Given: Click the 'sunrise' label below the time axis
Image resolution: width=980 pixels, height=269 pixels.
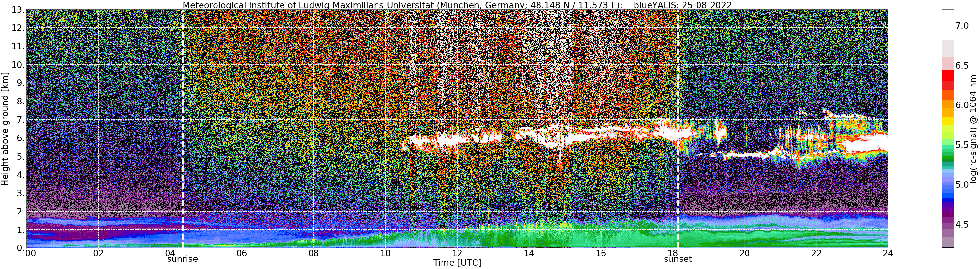Looking at the screenshot, I should 183,259.
